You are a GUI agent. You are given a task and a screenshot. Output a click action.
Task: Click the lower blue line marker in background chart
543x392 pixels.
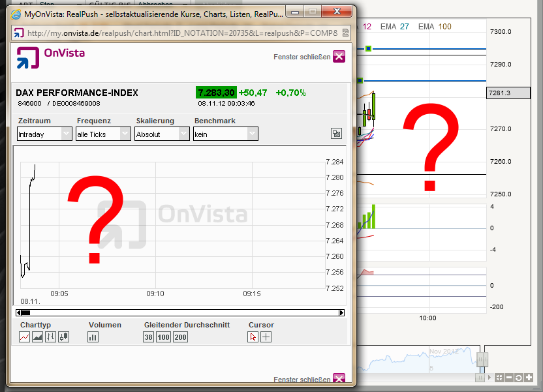coord(360,81)
